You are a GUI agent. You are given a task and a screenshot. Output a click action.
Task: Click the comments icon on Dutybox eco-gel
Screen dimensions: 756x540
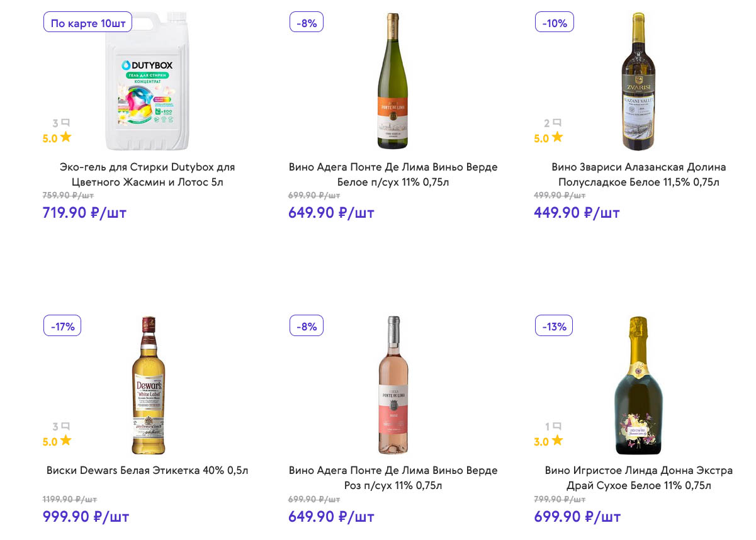click(65, 123)
